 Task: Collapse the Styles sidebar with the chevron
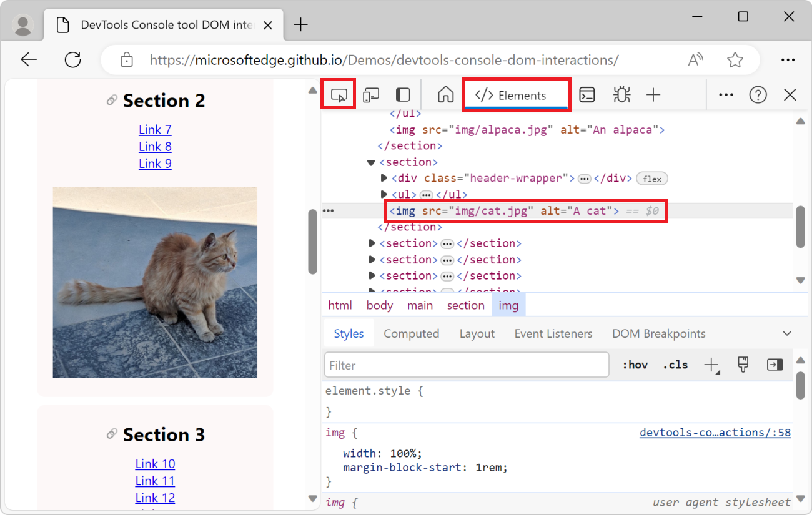(x=786, y=333)
